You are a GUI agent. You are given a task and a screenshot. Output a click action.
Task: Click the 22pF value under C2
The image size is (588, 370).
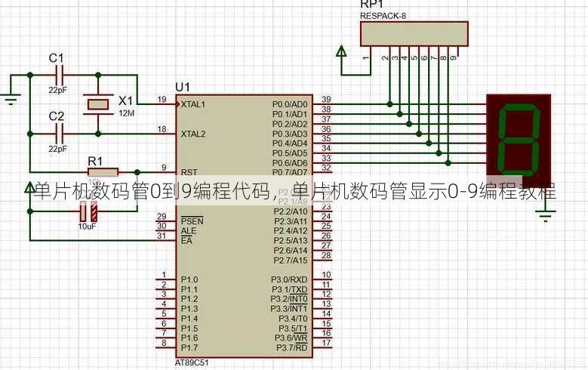(58, 149)
